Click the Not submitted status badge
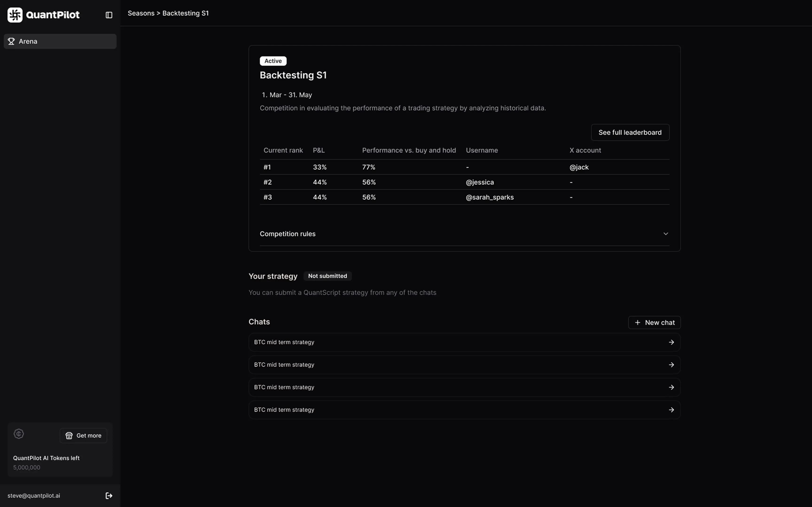 tap(328, 276)
